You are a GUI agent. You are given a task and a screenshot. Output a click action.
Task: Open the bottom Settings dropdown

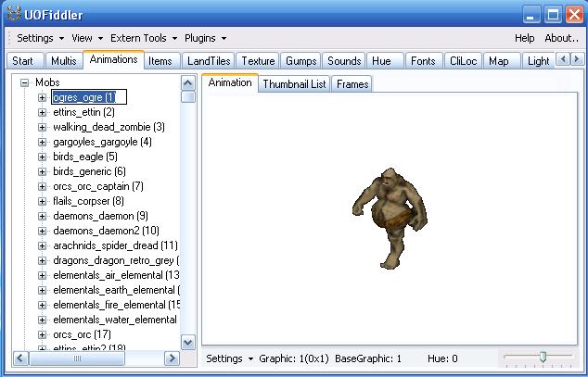coord(228,358)
